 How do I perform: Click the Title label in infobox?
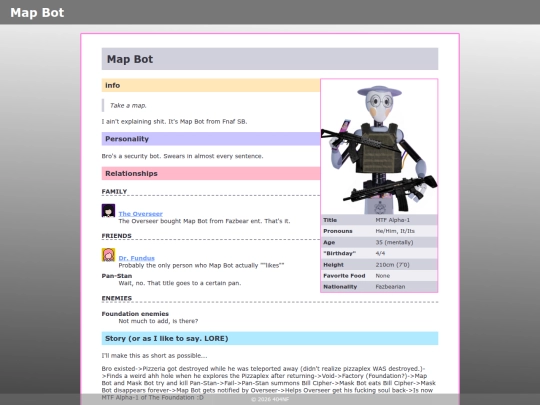pos(330,220)
